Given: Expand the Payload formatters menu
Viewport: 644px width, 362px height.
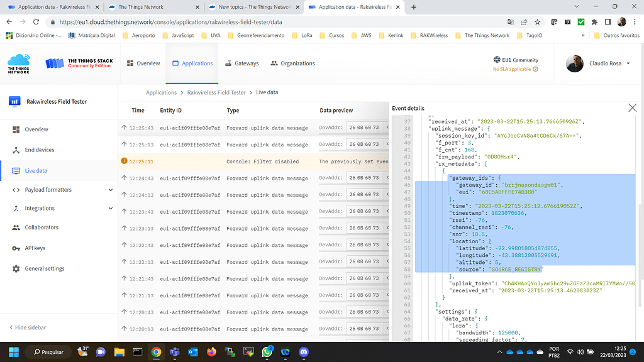Looking at the screenshot, I should pyautogui.click(x=53, y=189).
